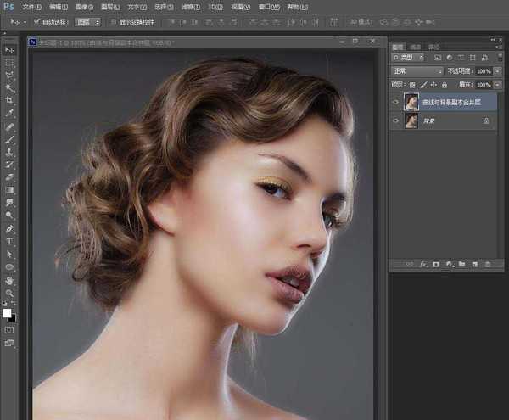Activate the Zoom tool
This screenshot has width=509, height=420.
pyautogui.click(x=10, y=292)
